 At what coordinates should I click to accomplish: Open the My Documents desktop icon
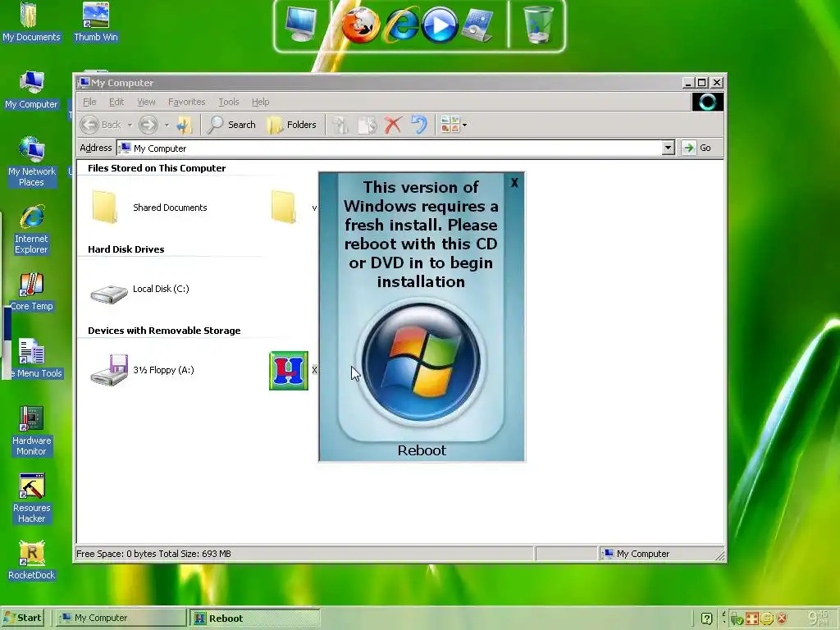tap(30, 21)
